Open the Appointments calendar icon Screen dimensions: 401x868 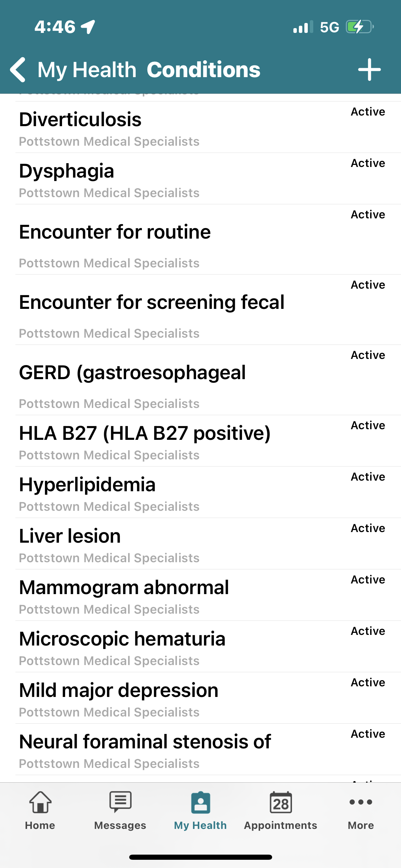point(281,803)
